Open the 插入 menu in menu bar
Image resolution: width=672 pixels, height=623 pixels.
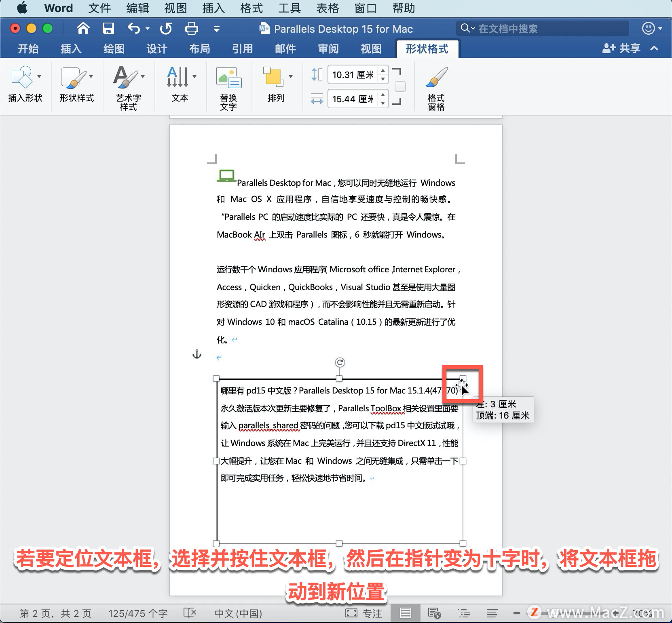pos(213,8)
